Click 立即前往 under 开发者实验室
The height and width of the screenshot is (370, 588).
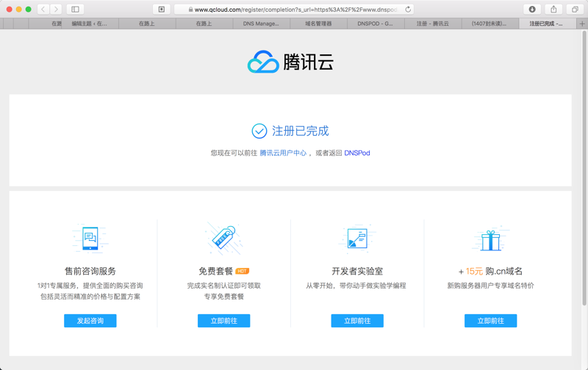(357, 321)
